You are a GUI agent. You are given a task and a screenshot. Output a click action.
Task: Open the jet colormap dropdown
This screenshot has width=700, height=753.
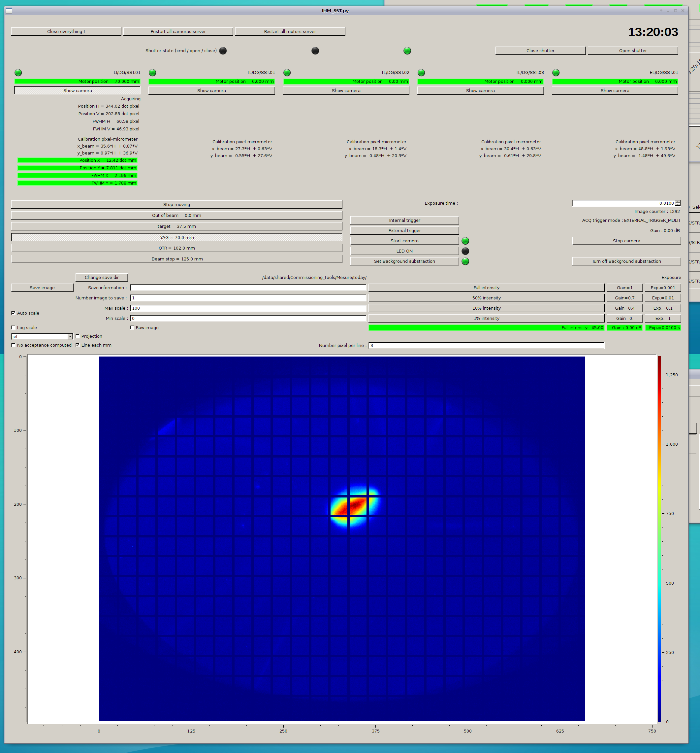point(70,336)
